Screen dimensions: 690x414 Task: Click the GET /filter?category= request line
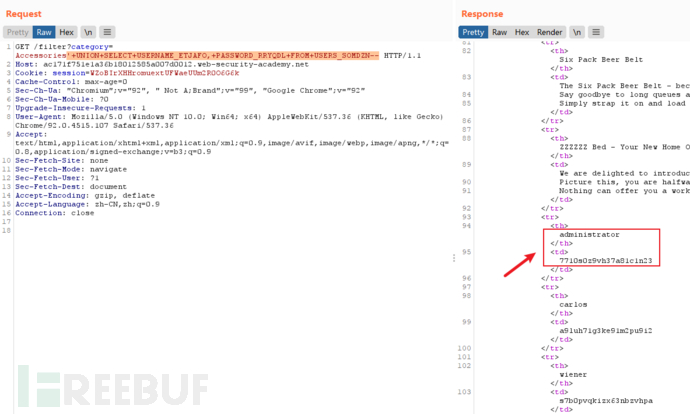[64, 47]
